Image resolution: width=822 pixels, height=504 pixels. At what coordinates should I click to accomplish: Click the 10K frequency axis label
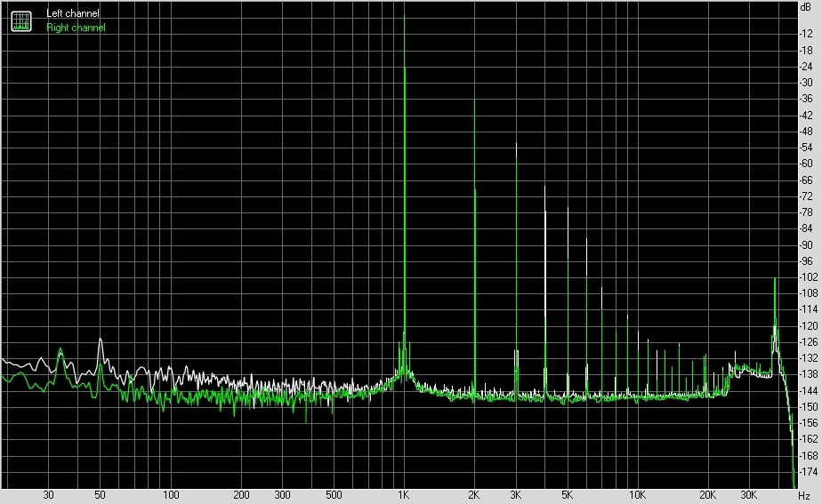[637, 495]
